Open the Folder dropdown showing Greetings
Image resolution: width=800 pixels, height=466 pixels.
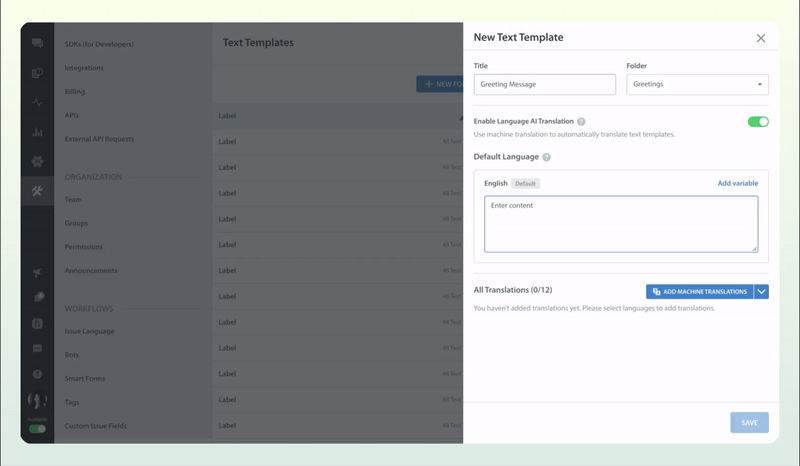coord(697,85)
